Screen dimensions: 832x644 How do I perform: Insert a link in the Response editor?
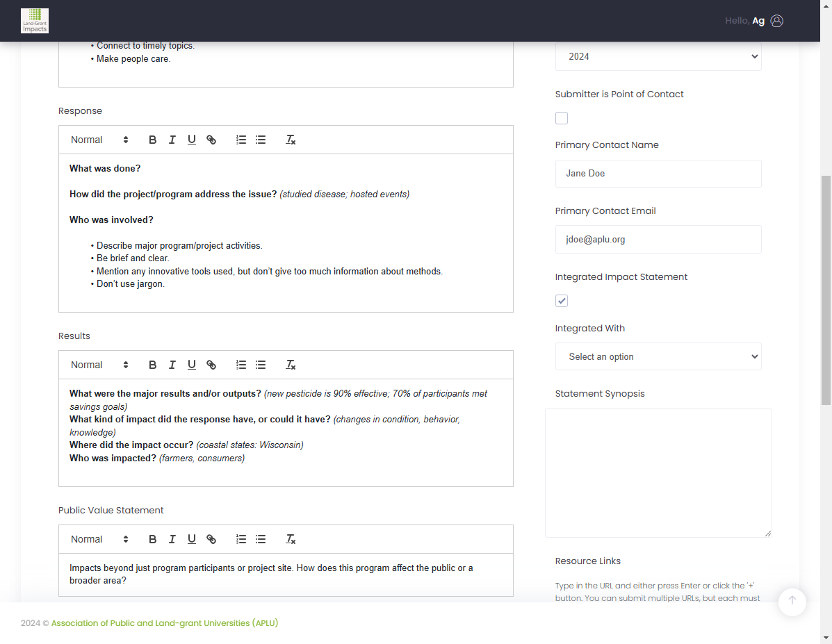tap(211, 140)
